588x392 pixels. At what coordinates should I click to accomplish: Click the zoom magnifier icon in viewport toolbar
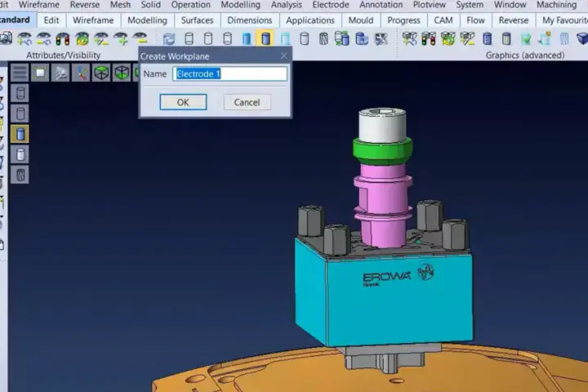pos(60,73)
